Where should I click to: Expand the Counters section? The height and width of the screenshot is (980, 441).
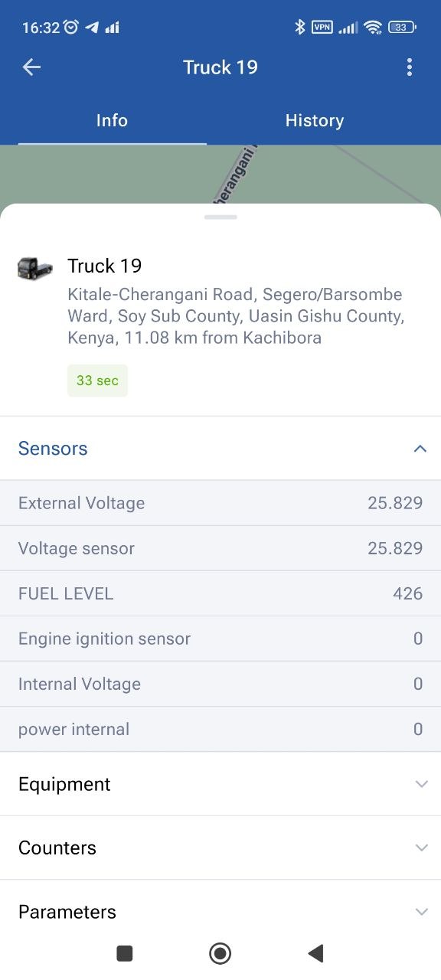pos(220,848)
